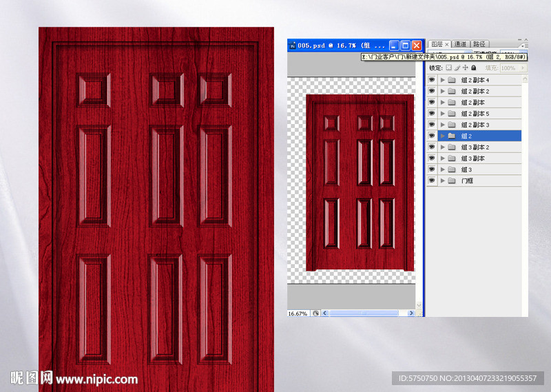Viewport: 551px width, 392px height.
Task: Click the folder icon of 组 2 副本 4
Action: pyautogui.click(x=452, y=80)
